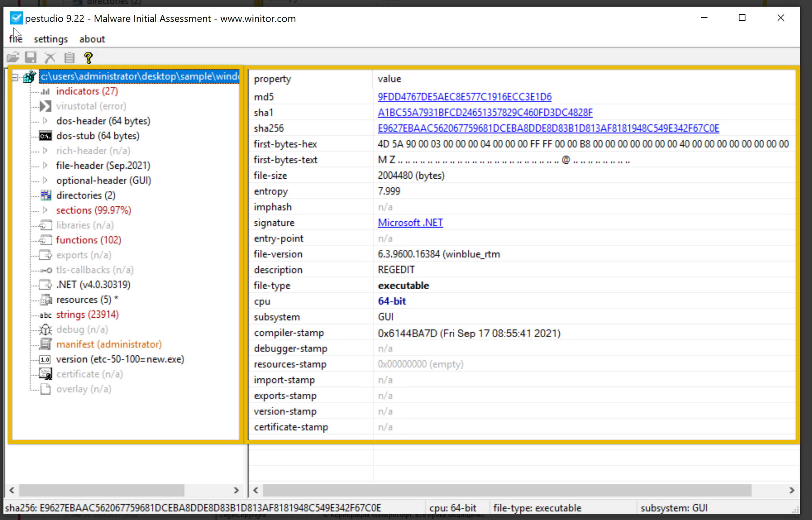Select the strings (23914) tree item

tap(87, 314)
